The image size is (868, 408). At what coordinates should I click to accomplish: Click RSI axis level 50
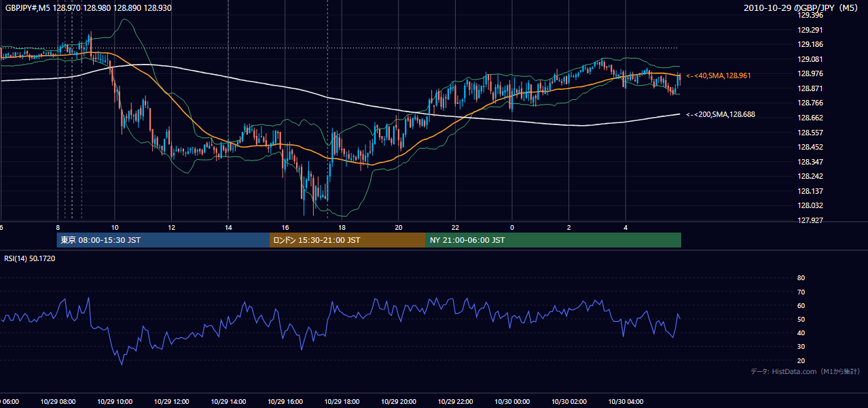[801, 320]
